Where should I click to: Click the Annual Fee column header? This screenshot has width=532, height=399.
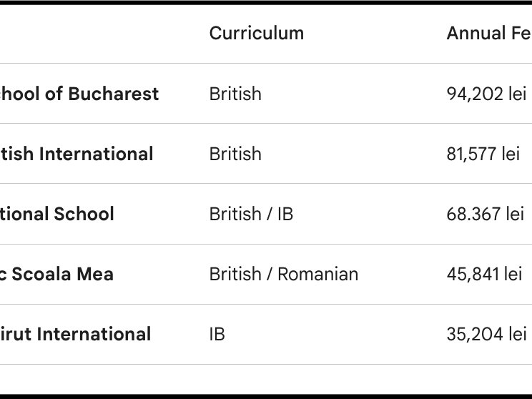(488, 33)
